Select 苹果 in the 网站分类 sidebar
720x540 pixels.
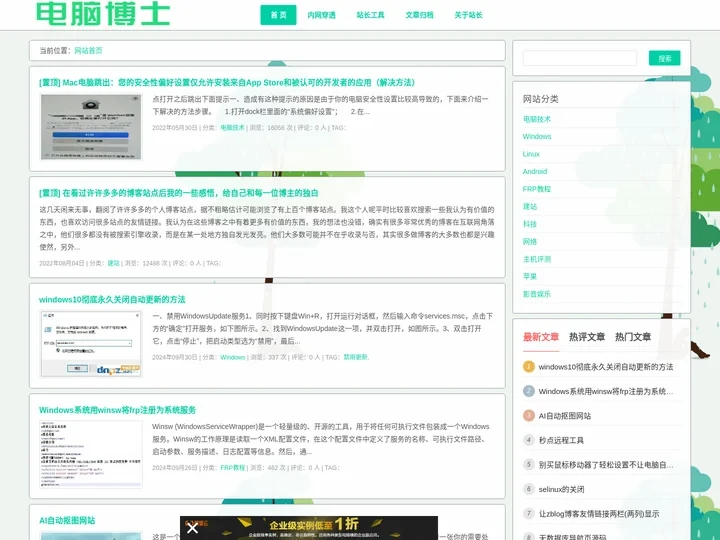coord(530,276)
